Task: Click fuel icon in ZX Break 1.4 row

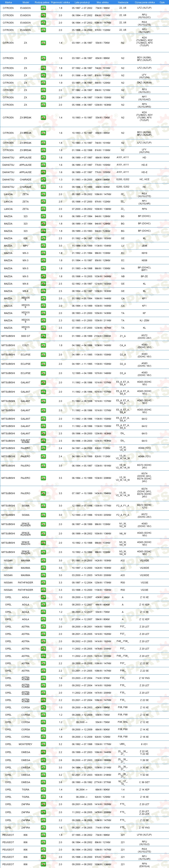Action: (43, 118)
